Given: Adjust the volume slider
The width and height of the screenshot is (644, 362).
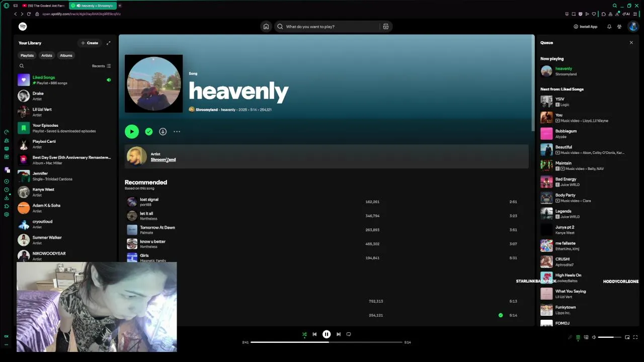Looking at the screenshot, I should tap(609, 337).
